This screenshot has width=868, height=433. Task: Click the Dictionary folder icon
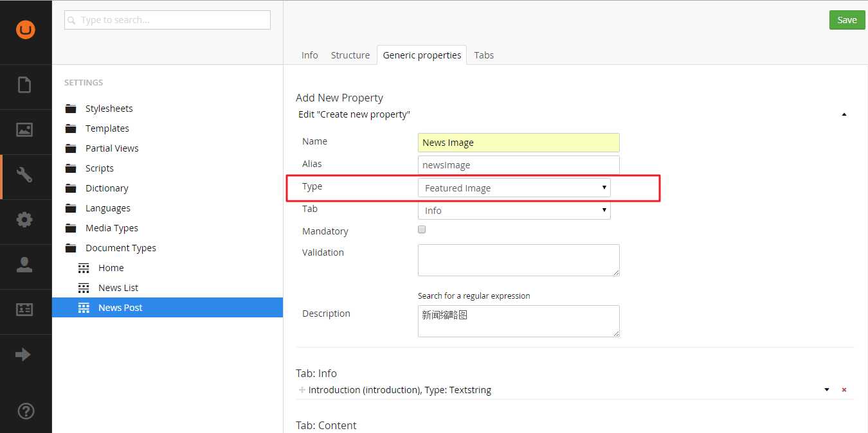tap(71, 188)
